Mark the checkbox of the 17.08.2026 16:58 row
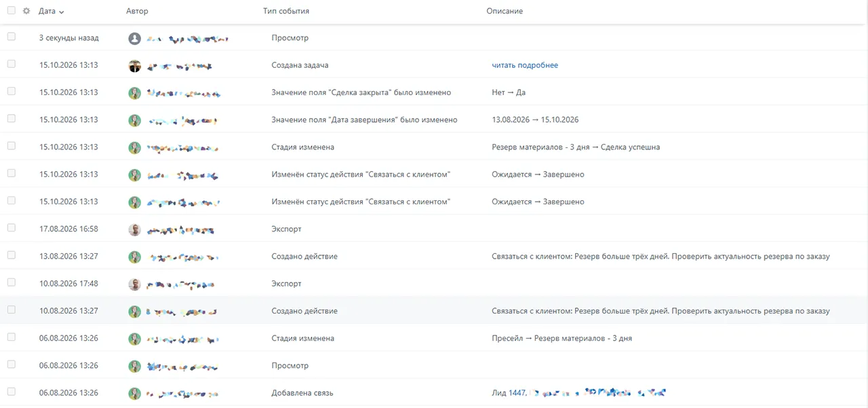The width and height of the screenshot is (868, 408). coord(12,227)
